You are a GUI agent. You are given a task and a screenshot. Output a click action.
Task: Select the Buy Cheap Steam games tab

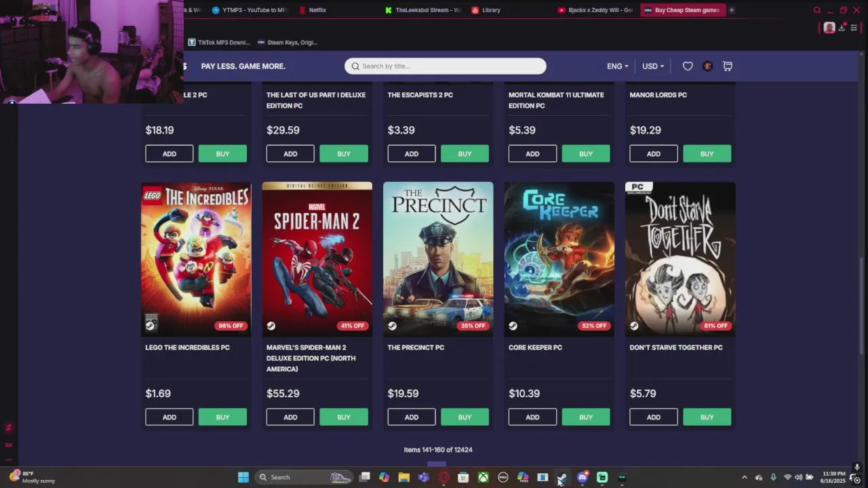682,10
